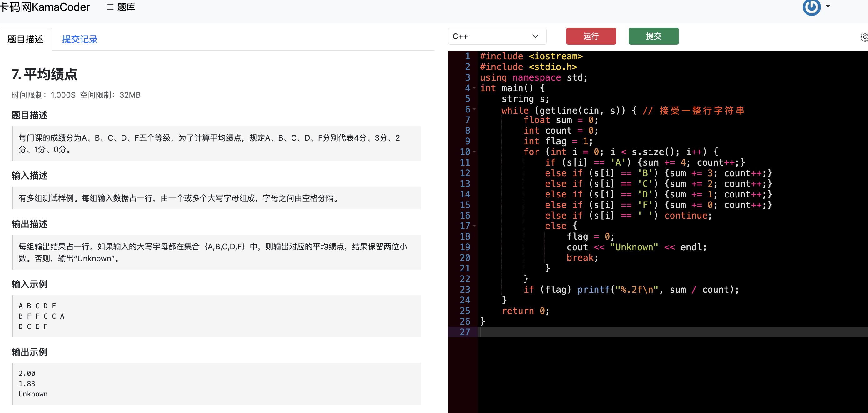Switch to the 提交记录 tab
The width and height of the screenshot is (868, 413).
point(80,39)
